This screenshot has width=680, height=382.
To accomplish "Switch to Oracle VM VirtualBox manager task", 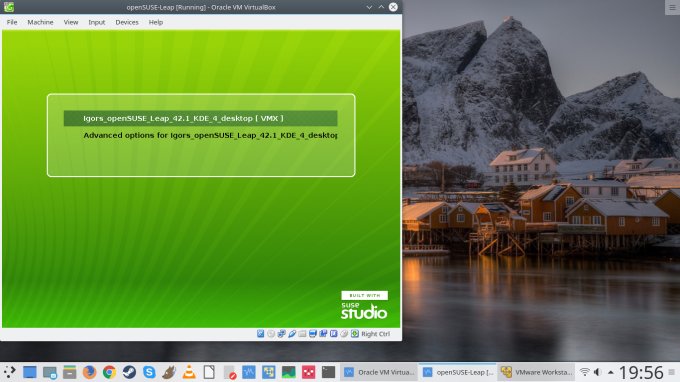I will pos(379,372).
